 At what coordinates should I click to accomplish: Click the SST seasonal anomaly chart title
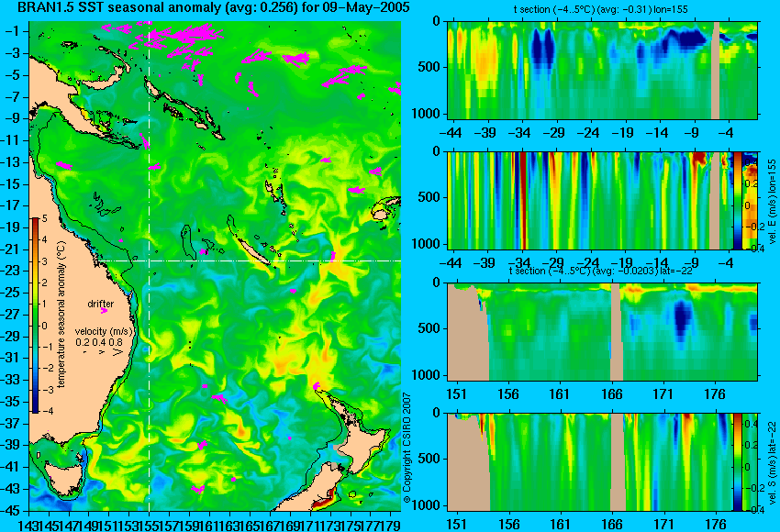[x=214, y=7]
